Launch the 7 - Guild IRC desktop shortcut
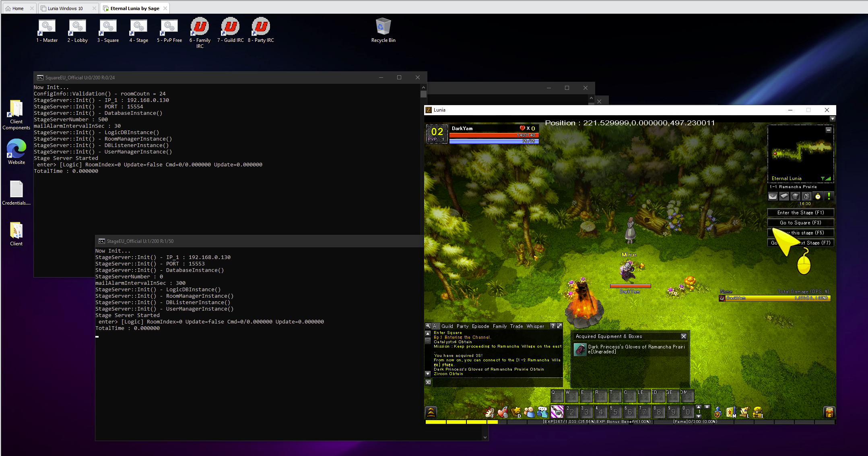This screenshot has height=456, width=868. 230,30
